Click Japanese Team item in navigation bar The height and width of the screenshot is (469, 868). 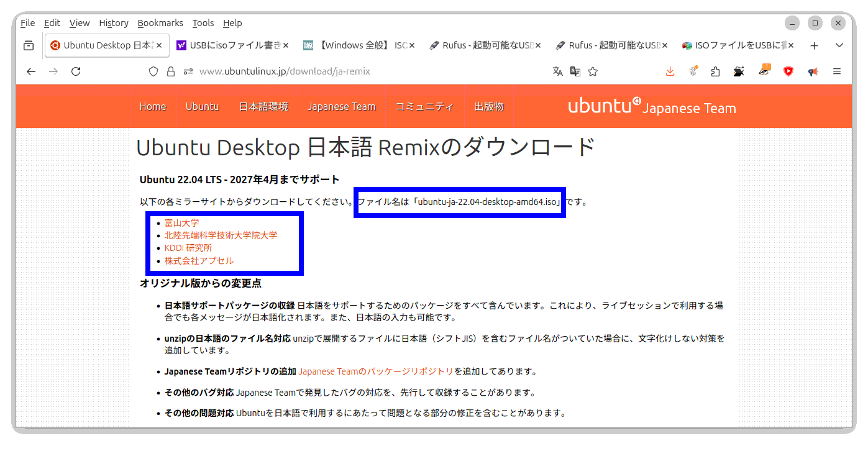(x=342, y=107)
